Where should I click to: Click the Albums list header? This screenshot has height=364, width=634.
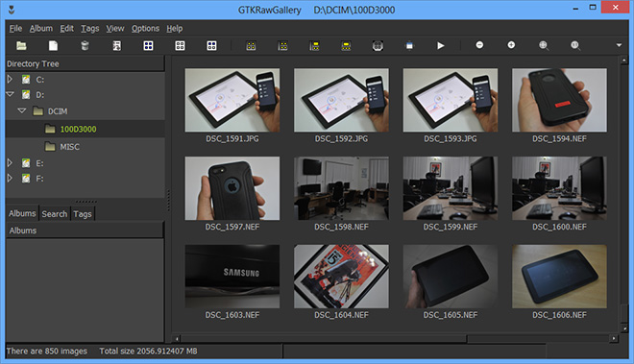point(85,231)
